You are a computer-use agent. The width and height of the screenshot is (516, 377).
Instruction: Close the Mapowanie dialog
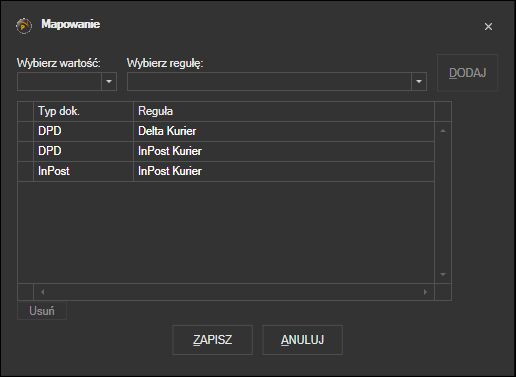[488, 27]
